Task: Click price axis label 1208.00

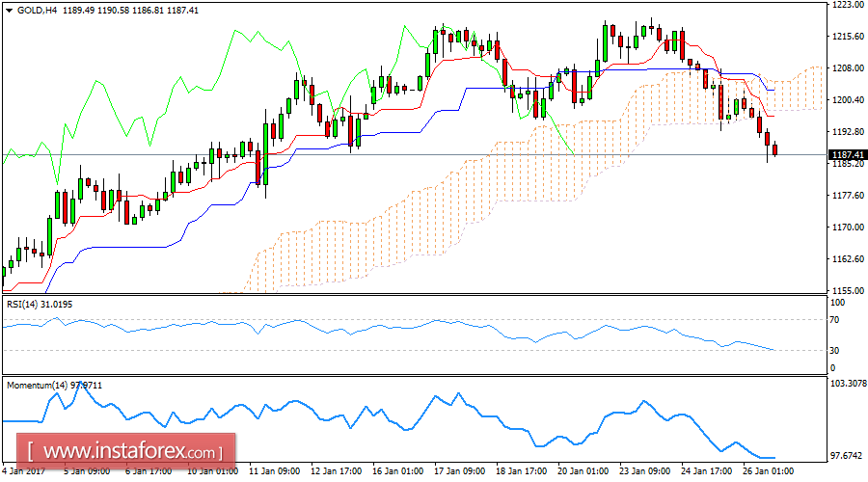Action: click(849, 68)
